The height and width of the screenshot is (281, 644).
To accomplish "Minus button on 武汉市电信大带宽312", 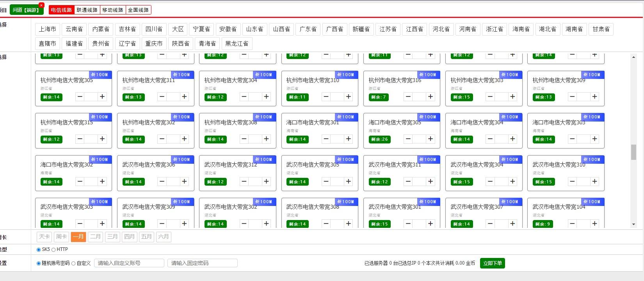I will (244, 181).
